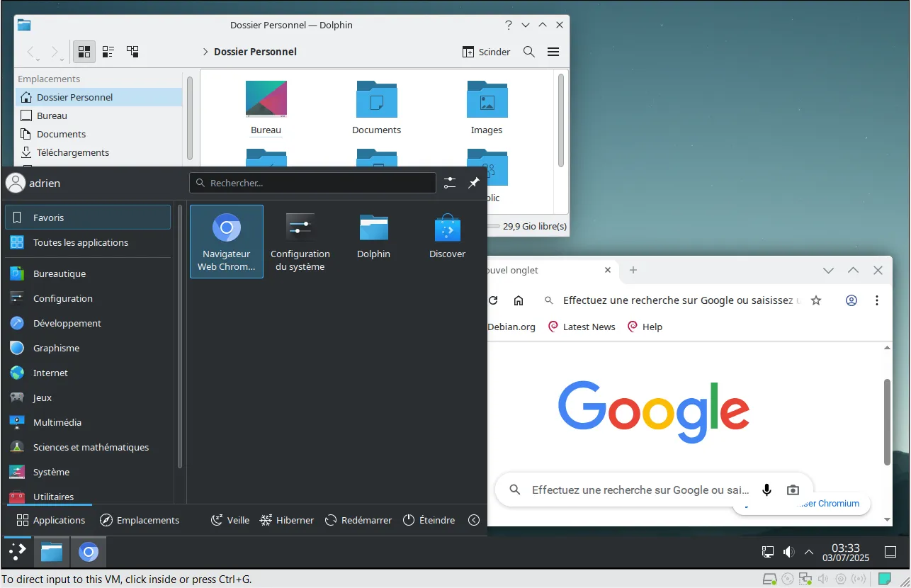The image size is (911, 588).
Task: Switch Dolphin to icons view mode
Action: tap(84, 52)
